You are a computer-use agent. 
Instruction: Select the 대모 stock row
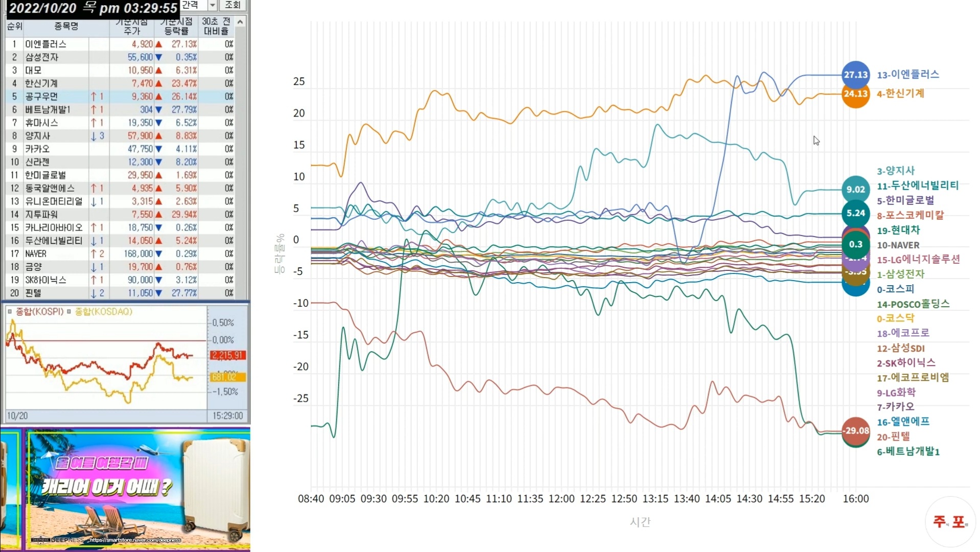[x=120, y=71]
